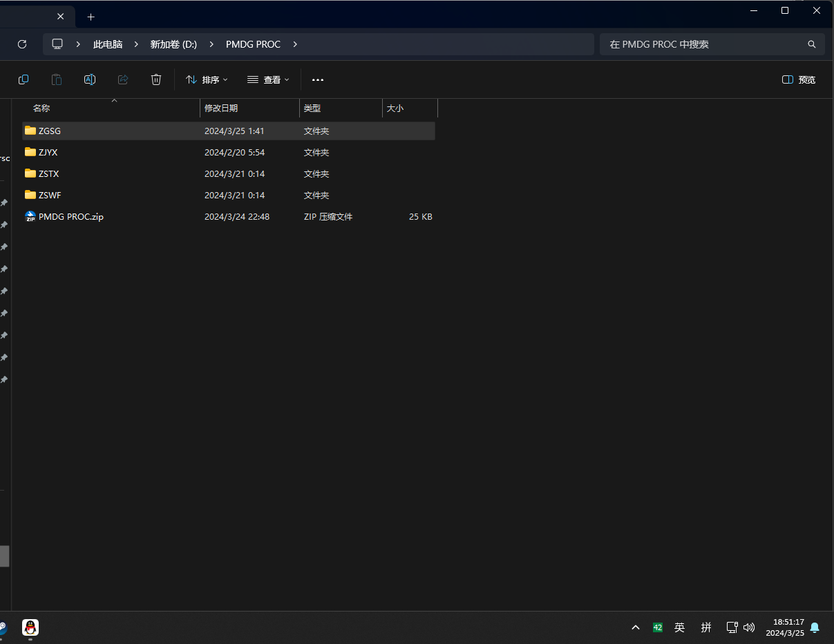The width and height of the screenshot is (834, 644).
Task: Click the ZJYX date 2024/2/20 5:54
Action: (x=234, y=152)
